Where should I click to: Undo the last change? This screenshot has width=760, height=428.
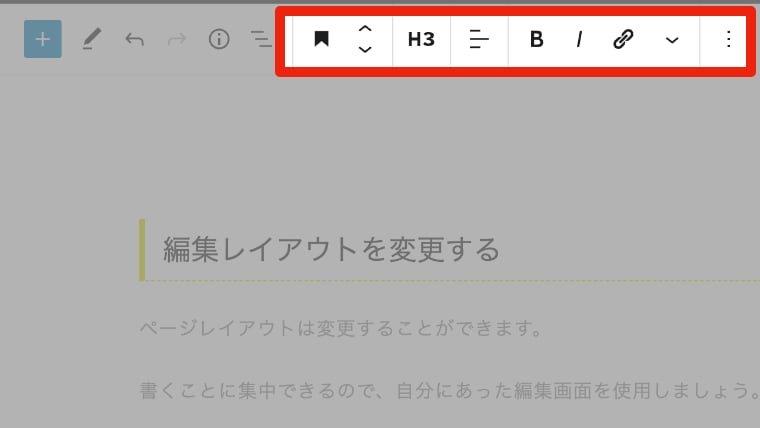[134, 39]
